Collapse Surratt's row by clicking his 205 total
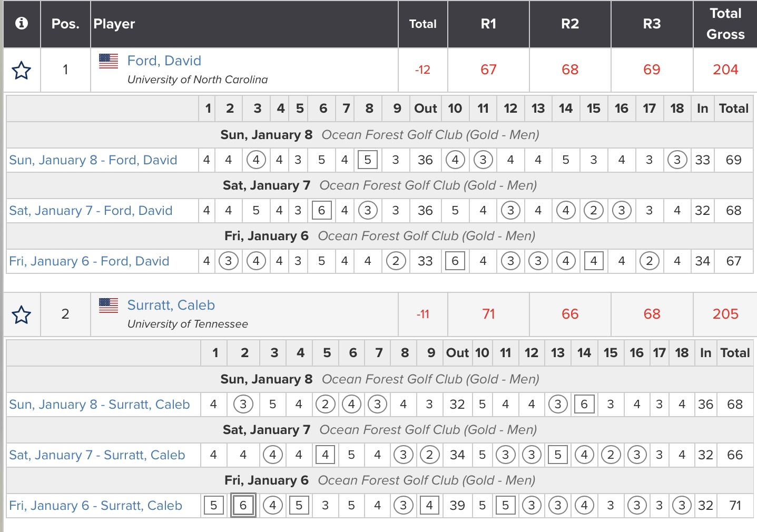This screenshot has width=757, height=532. point(725,314)
